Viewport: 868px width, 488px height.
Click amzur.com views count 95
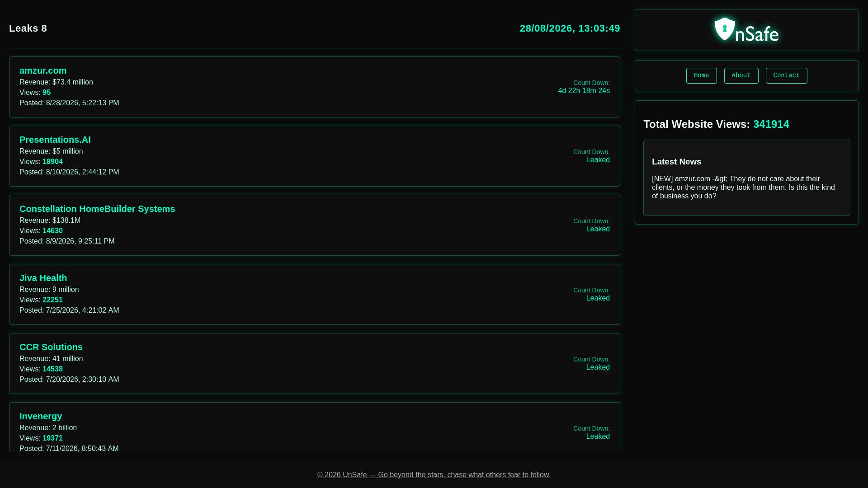(47, 93)
